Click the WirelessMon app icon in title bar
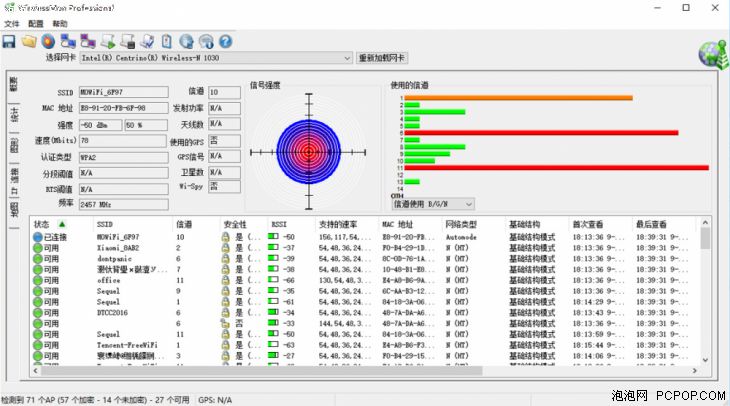Screen dimensions: 730x406 click(9, 7)
